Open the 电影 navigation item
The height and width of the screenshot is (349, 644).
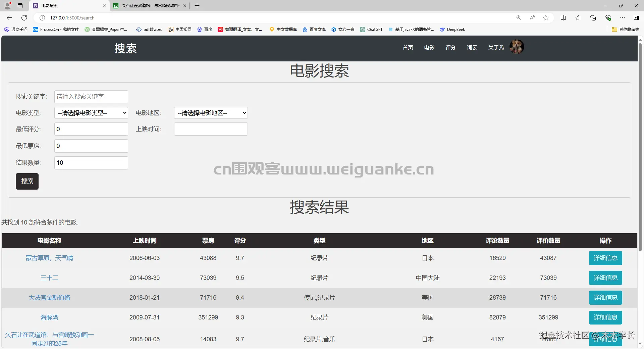click(429, 48)
